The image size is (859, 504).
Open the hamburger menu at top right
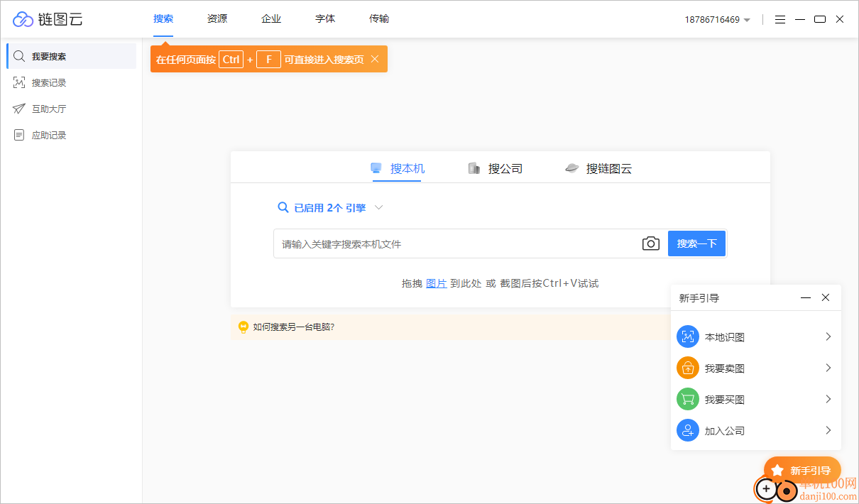pos(779,19)
